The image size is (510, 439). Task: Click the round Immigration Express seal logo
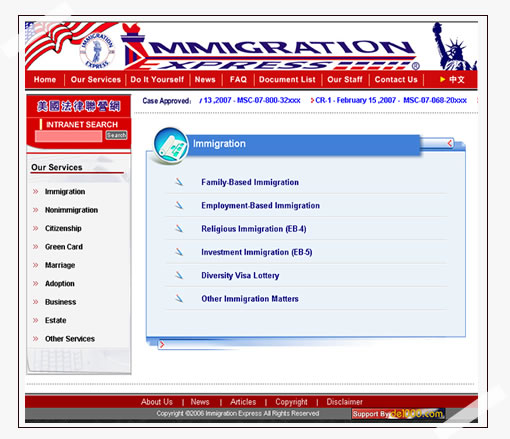tap(97, 51)
